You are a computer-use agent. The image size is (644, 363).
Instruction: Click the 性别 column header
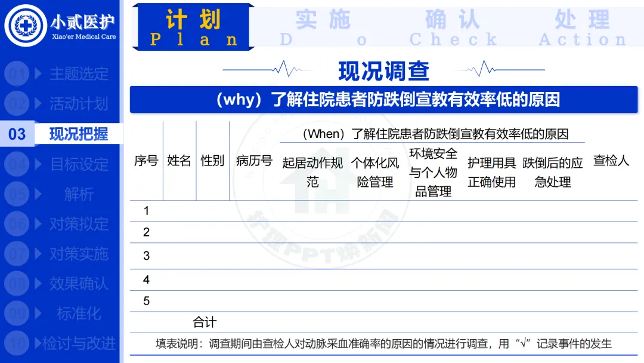(x=212, y=161)
